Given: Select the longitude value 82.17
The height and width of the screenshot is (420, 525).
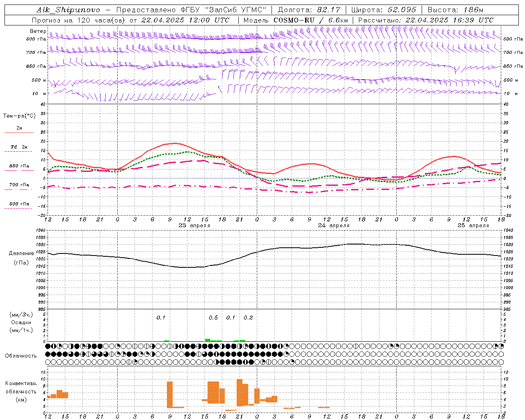Looking at the screenshot, I should tap(329, 10).
